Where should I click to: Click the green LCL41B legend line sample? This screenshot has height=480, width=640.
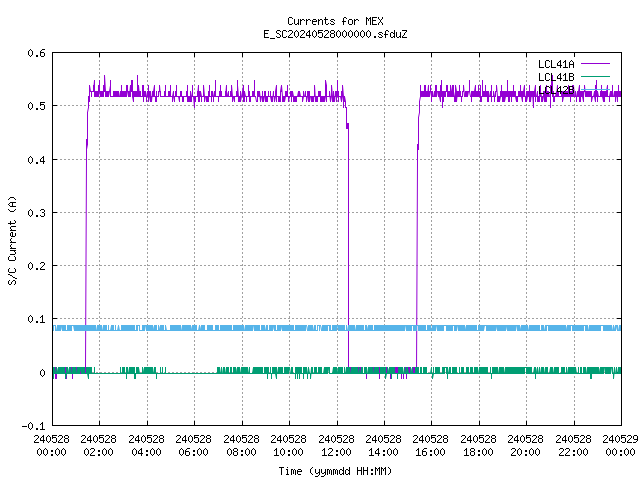(x=595, y=76)
